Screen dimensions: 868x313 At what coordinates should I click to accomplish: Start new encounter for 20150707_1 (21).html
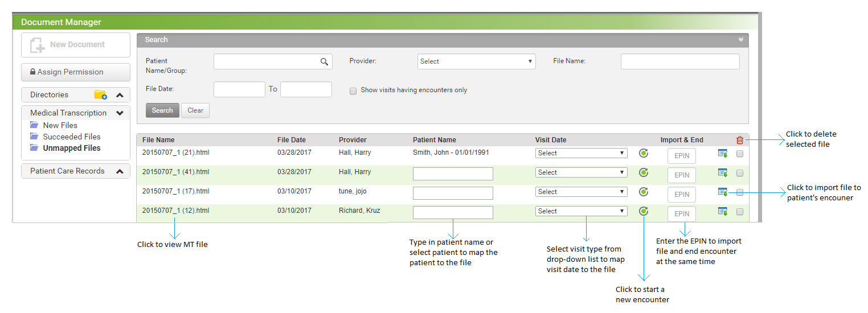[644, 153]
